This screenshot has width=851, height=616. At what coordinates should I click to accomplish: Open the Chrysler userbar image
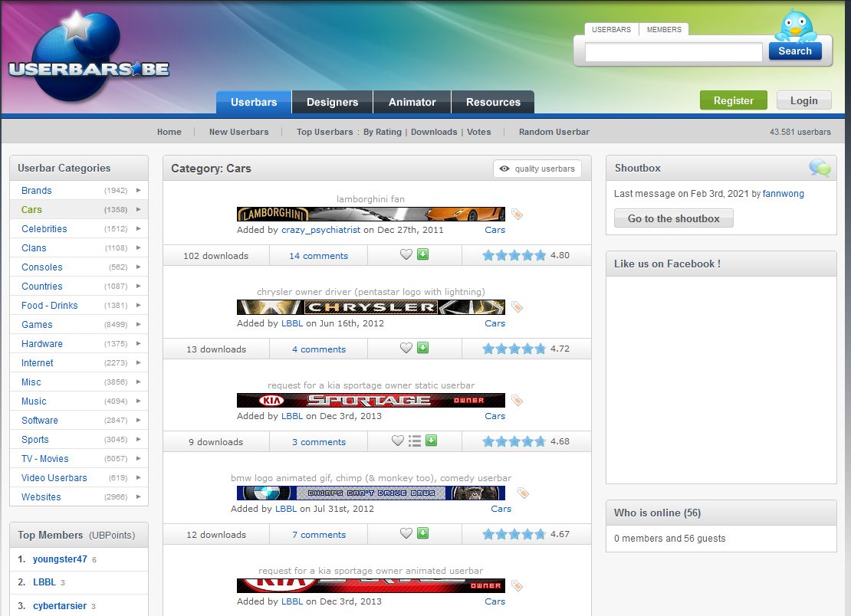click(371, 307)
